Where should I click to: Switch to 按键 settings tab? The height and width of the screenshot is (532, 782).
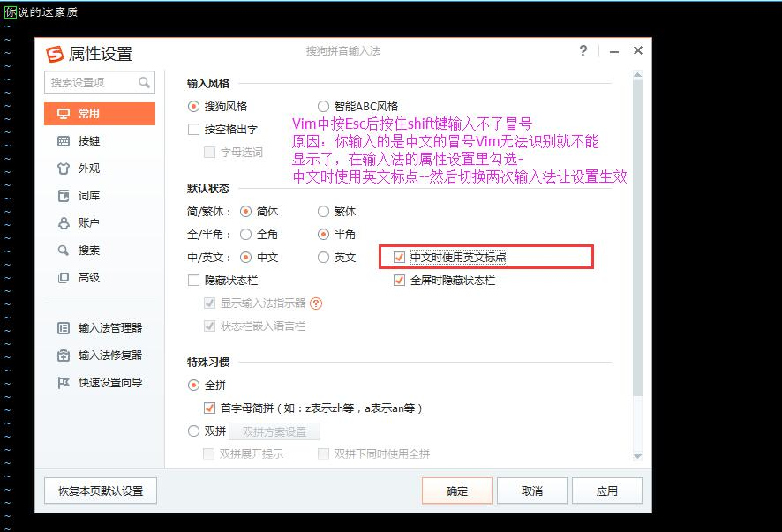click(x=100, y=141)
